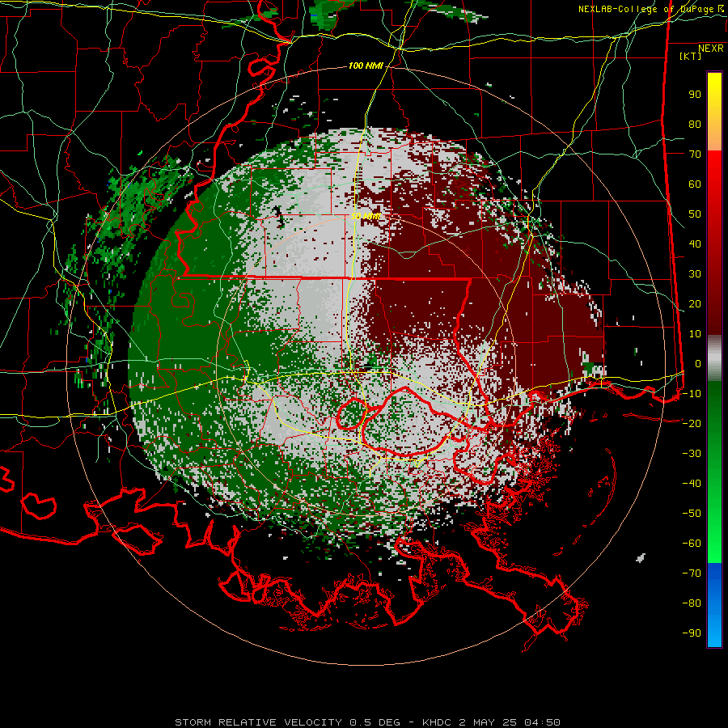This screenshot has height=728, width=728.
Task: Pick the gray zero-velocity band on the color bar
Action: point(714,358)
